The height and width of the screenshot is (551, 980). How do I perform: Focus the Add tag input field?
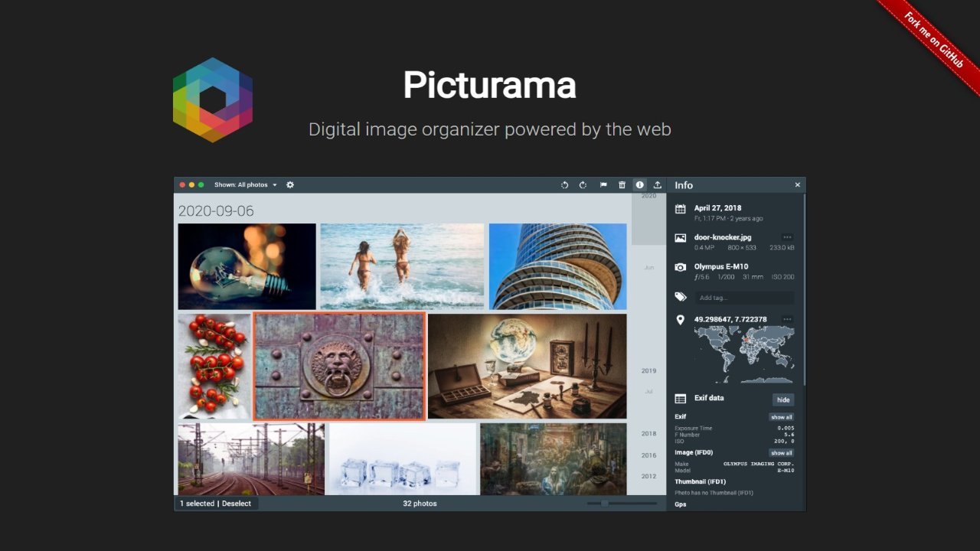click(x=744, y=298)
